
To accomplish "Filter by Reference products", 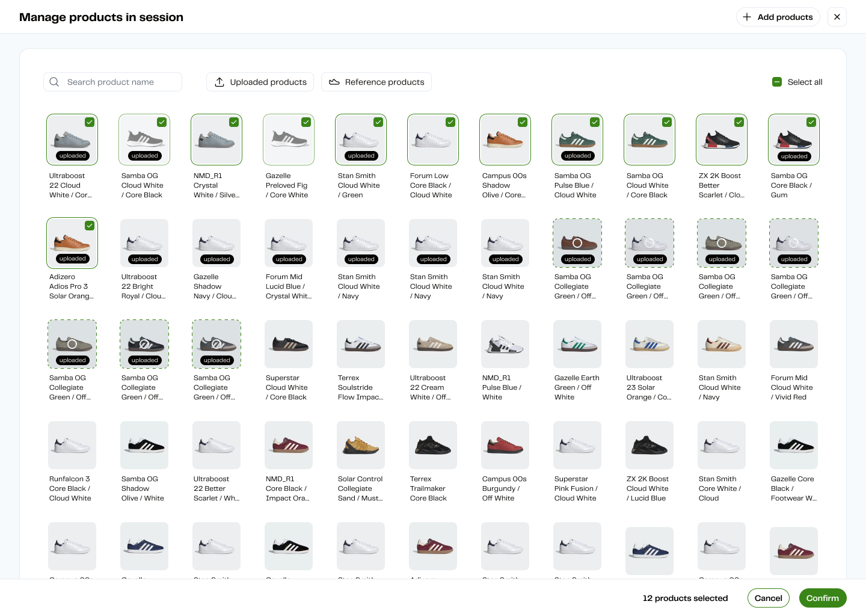I will [376, 82].
